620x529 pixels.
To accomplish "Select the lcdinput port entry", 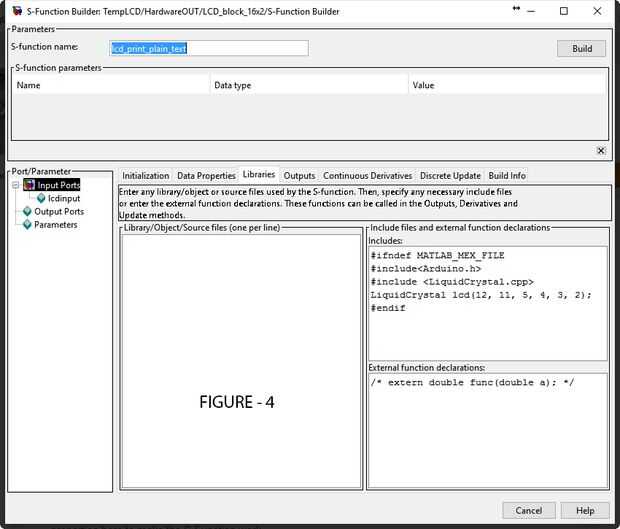I will 64,198.
